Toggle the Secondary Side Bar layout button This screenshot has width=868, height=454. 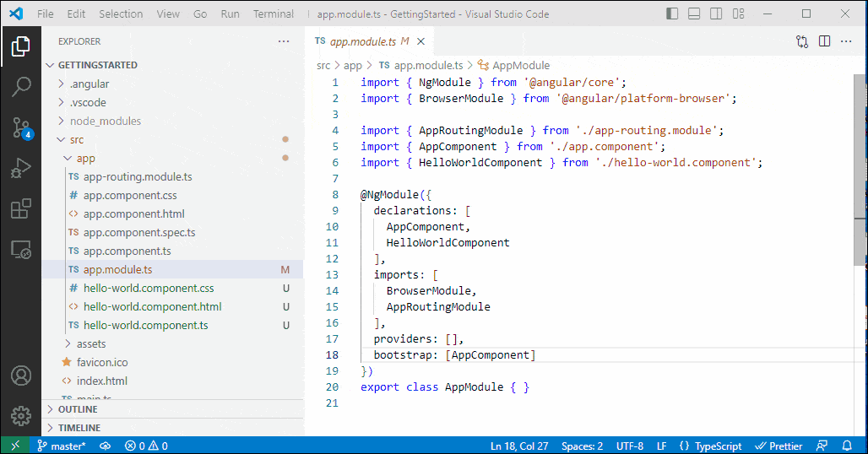pos(716,14)
